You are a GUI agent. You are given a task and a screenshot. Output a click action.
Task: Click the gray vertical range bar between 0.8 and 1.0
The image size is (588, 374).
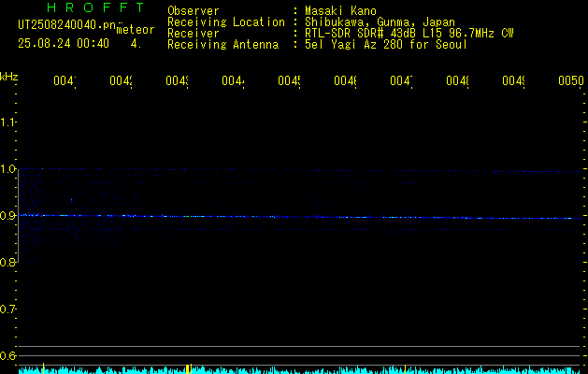[x=19, y=216]
